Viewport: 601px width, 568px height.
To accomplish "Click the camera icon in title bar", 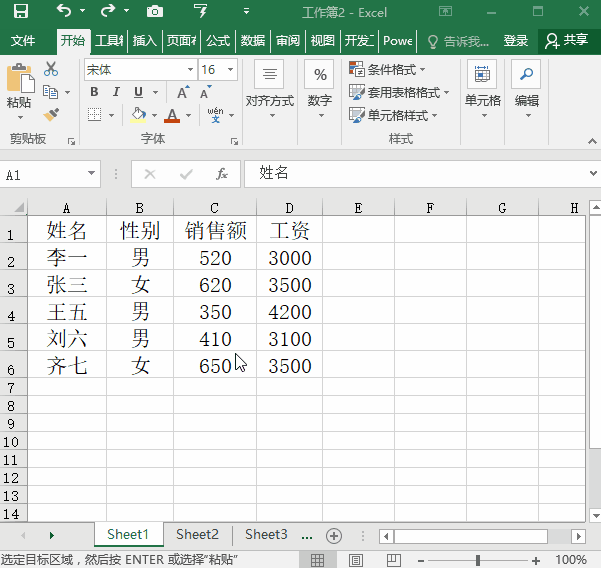I will click(155, 12).
